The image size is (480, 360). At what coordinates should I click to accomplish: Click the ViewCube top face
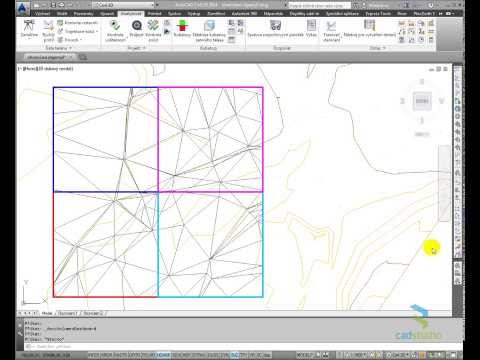tap(422, 101)
